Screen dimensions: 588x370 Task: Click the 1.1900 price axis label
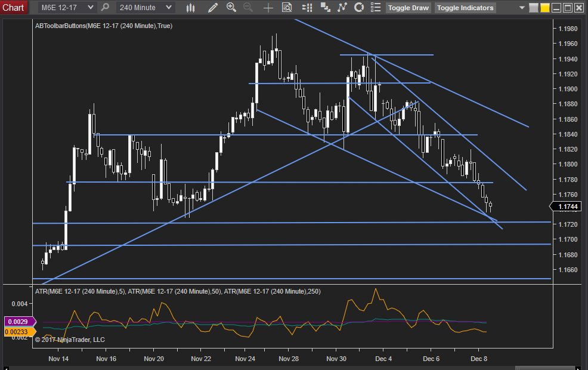[x=568, y=90]
